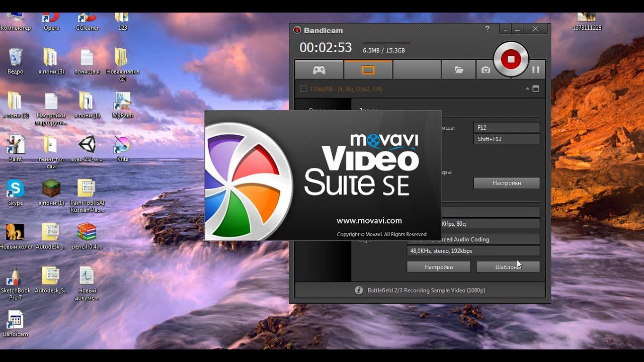Viewport: 644px width, 362px height.
Task: Open the Autodesk_S... folder
Action: coord(51,280)
